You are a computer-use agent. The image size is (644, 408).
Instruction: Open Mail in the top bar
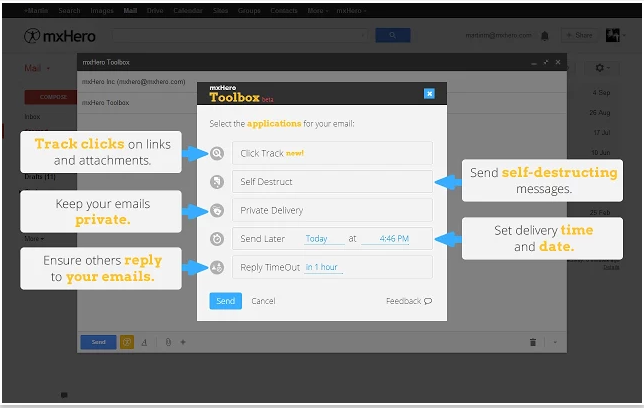(x=130, y=11)
